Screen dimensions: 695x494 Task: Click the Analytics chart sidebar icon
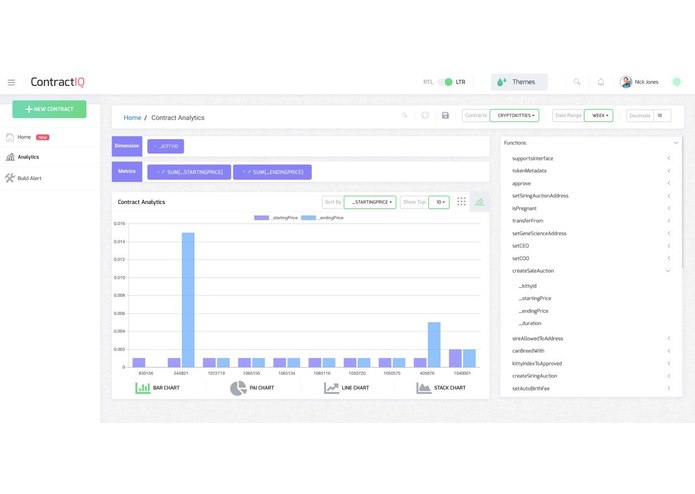click(10, 157)
